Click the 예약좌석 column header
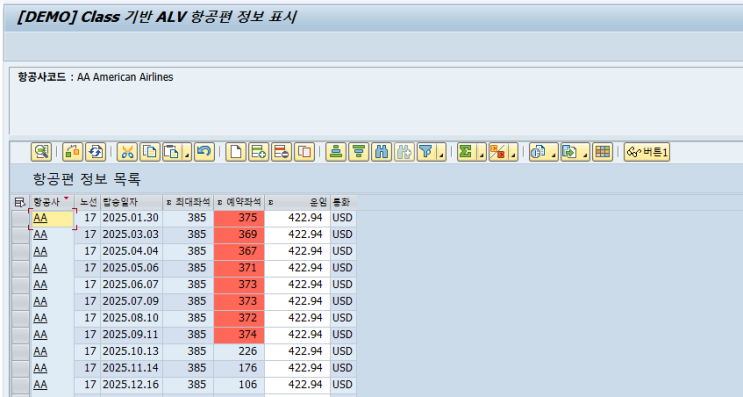Screen dimensions: 743x397 [x=239, y=202]
